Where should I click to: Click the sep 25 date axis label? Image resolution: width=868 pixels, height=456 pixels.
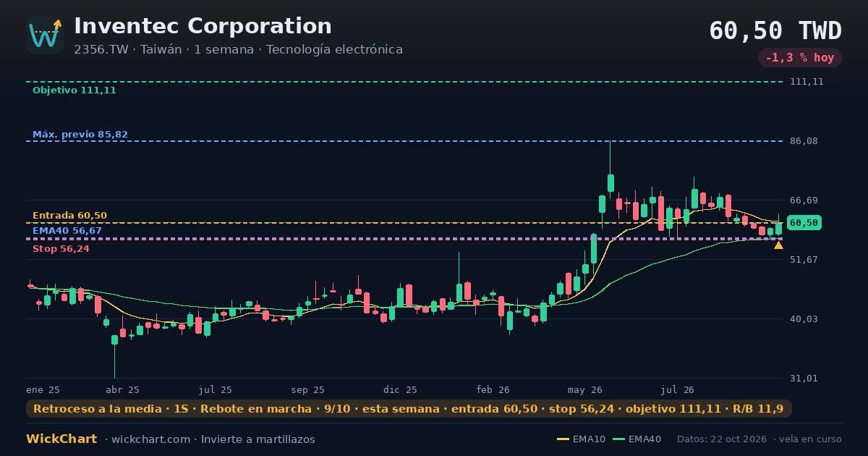click(307, 389)
